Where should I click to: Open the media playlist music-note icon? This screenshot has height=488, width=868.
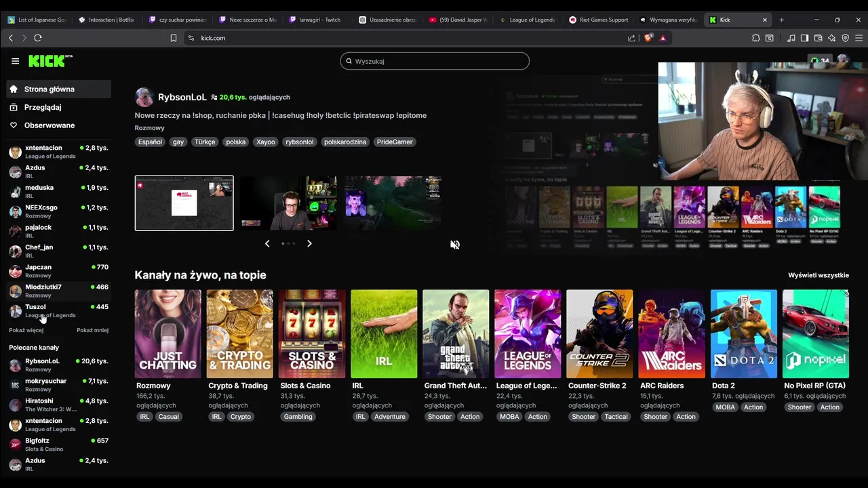791,38
